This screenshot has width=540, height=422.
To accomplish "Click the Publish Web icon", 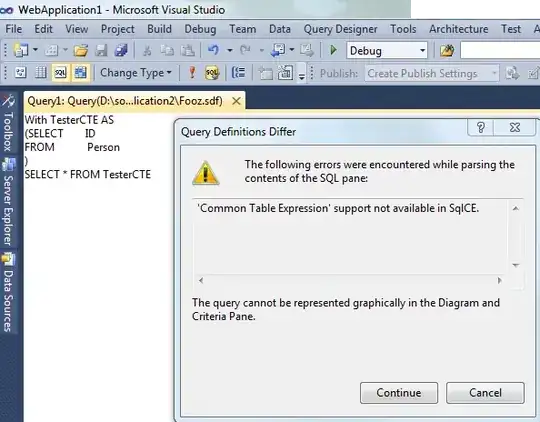I will 512,73.
